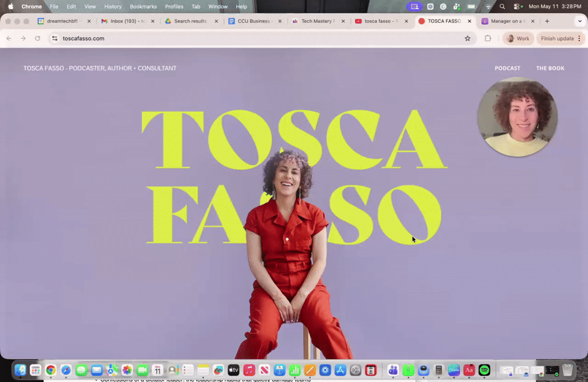This screenshot has width=588, height=382.
Task: Open the Window menu
Action: click(218, 6)
